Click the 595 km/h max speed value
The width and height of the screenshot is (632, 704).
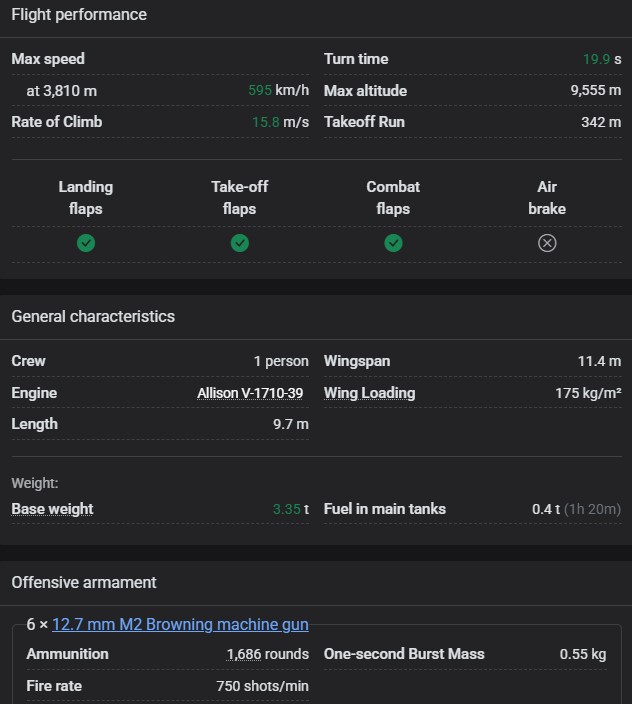pos(278,91)
